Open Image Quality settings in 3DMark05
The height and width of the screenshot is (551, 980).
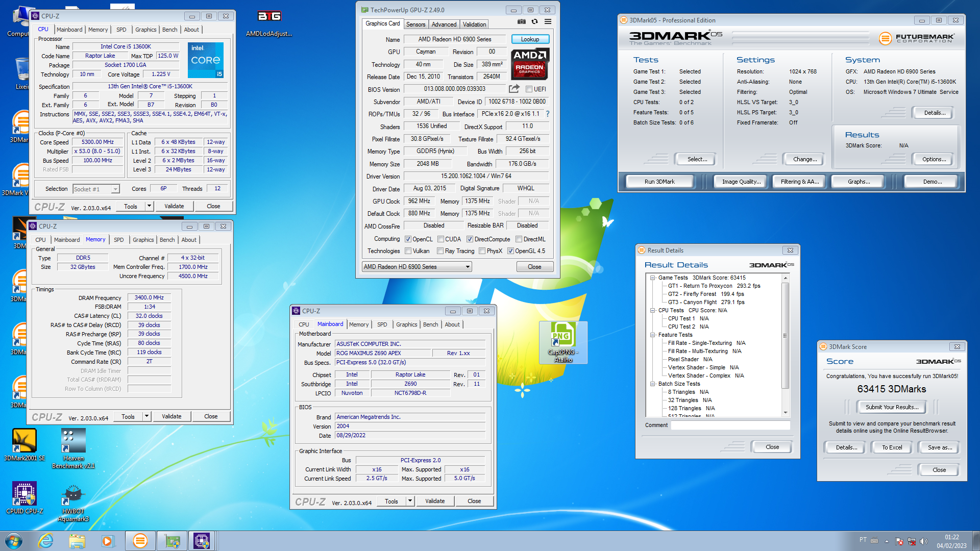click(x=741, y=182)
